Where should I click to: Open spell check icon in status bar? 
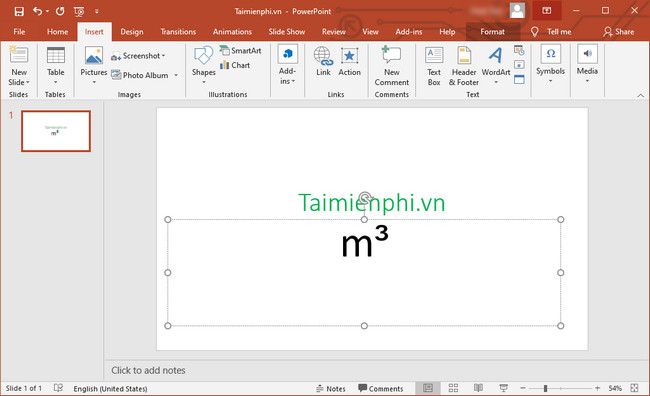click(x=58, y=388)
